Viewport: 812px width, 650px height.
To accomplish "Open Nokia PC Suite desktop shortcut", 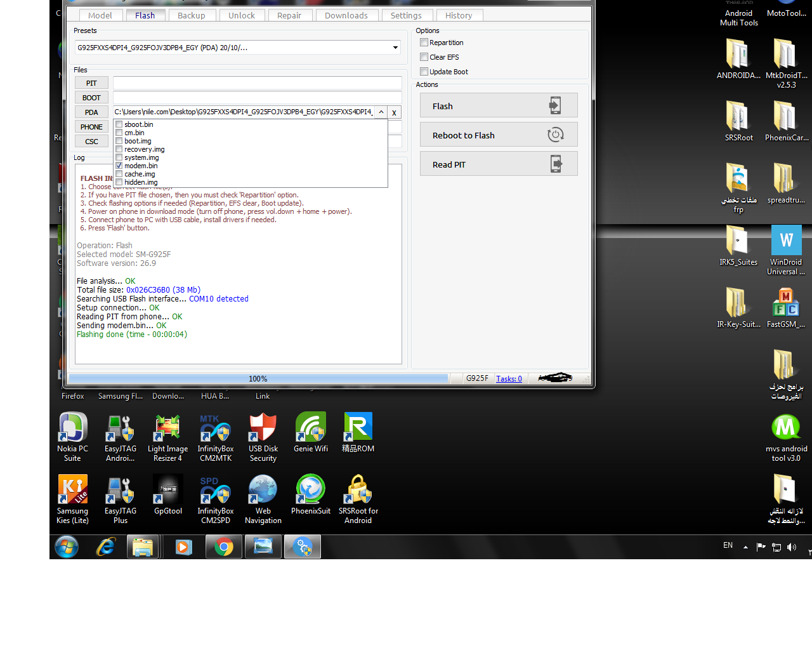I will click(72, 436).
